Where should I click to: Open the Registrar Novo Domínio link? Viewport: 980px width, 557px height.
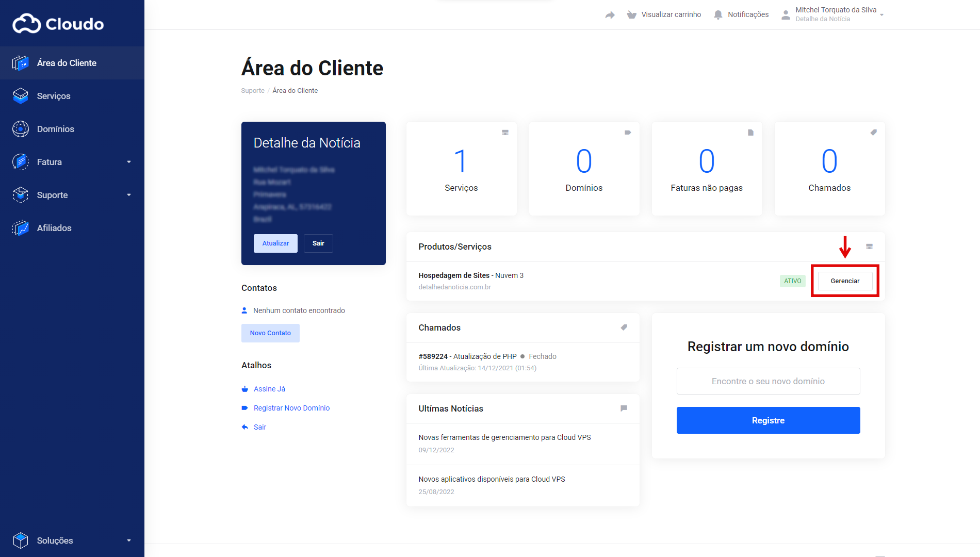click(291, 408)
